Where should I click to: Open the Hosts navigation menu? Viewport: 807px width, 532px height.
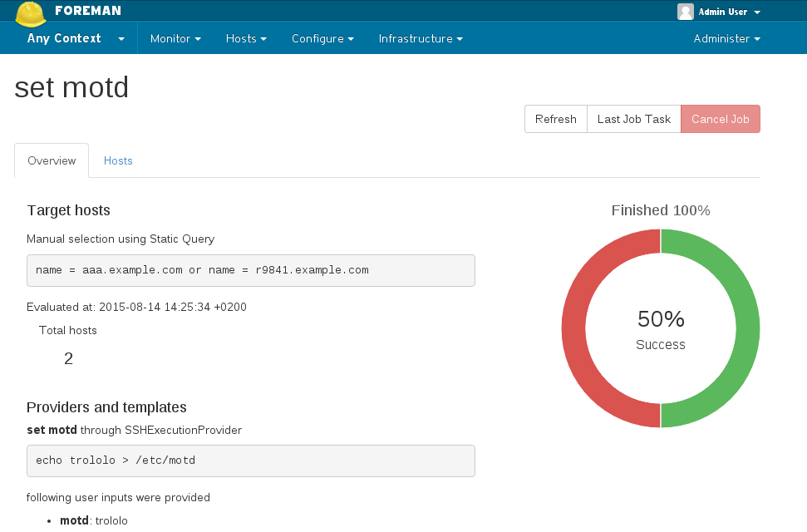pyautogui.click(x=246, y=39)
